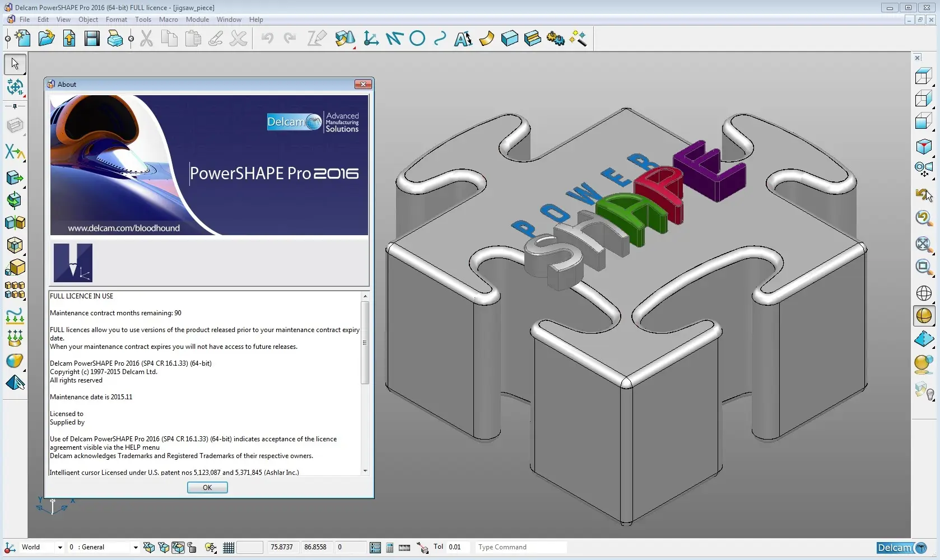Toggle the highlighted level-cube status icon
Image resolution: width=940 pixels, height=560 pixels.
178,548
